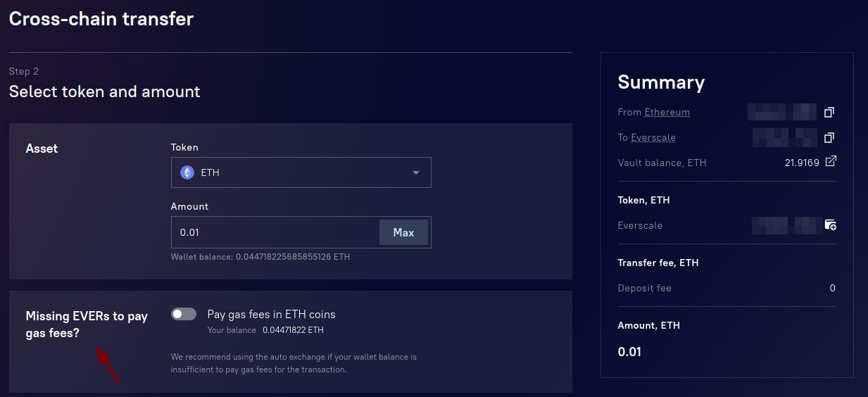This screenshot has width=868, height=397.
Task: Focus the Amount input showing 0.01
Action: point(275,232)
